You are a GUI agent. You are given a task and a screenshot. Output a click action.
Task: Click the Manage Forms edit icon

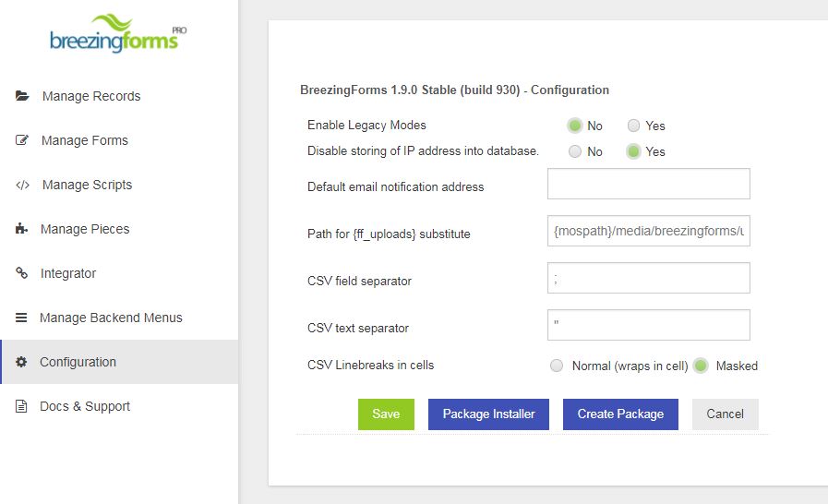click(21, 140)
